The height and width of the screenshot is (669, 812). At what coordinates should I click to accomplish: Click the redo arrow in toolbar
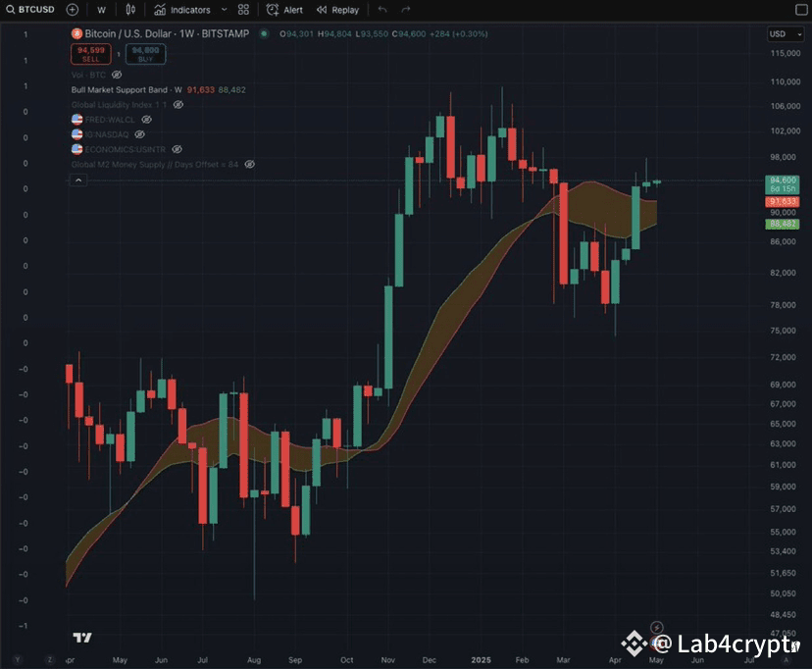[406, 10]
